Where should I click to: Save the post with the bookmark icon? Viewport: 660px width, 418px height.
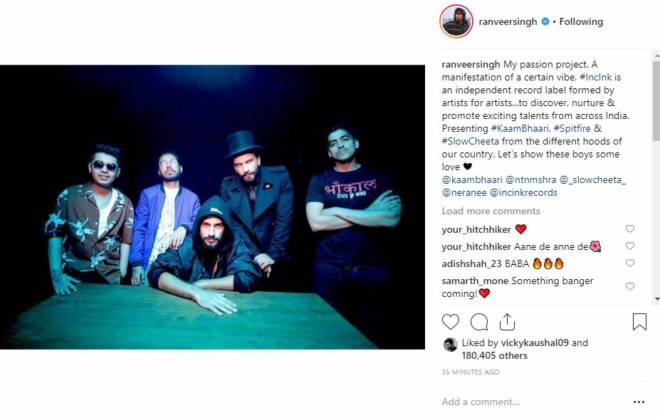[x=639, y=322]
